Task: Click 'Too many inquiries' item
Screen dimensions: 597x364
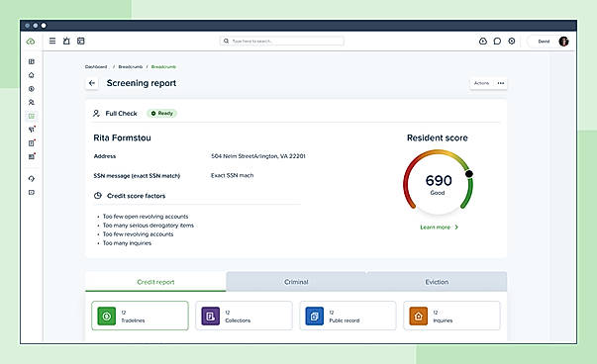Action: tap(127, 243)
